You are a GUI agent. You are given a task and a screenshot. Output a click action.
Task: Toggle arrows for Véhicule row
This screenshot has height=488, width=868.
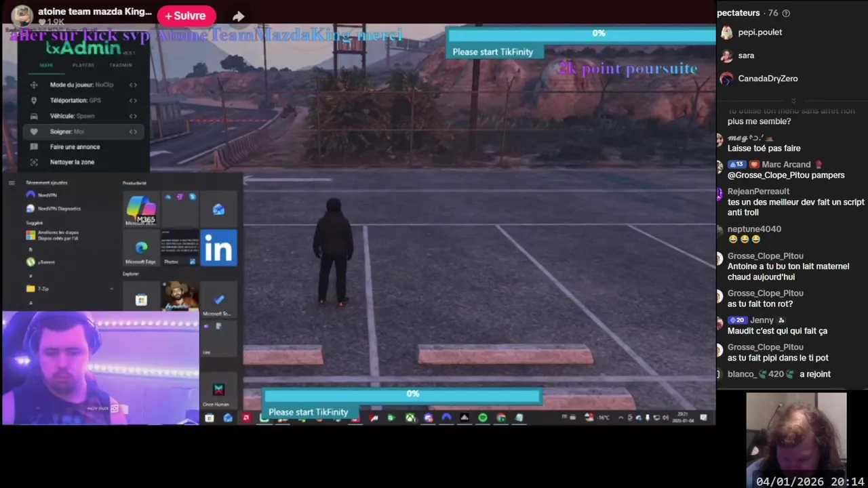click(x=133, y=116)
